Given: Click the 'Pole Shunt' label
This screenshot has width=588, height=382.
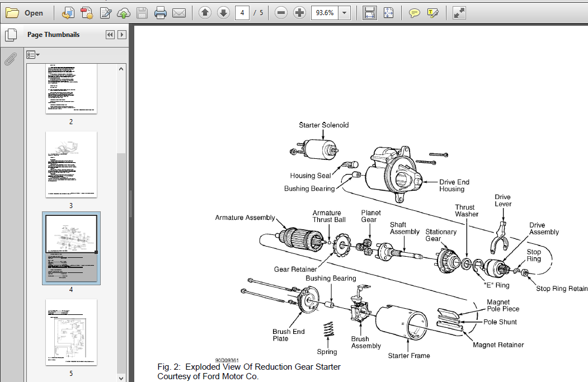Looking at the screenshot, I should click(500, 322).
